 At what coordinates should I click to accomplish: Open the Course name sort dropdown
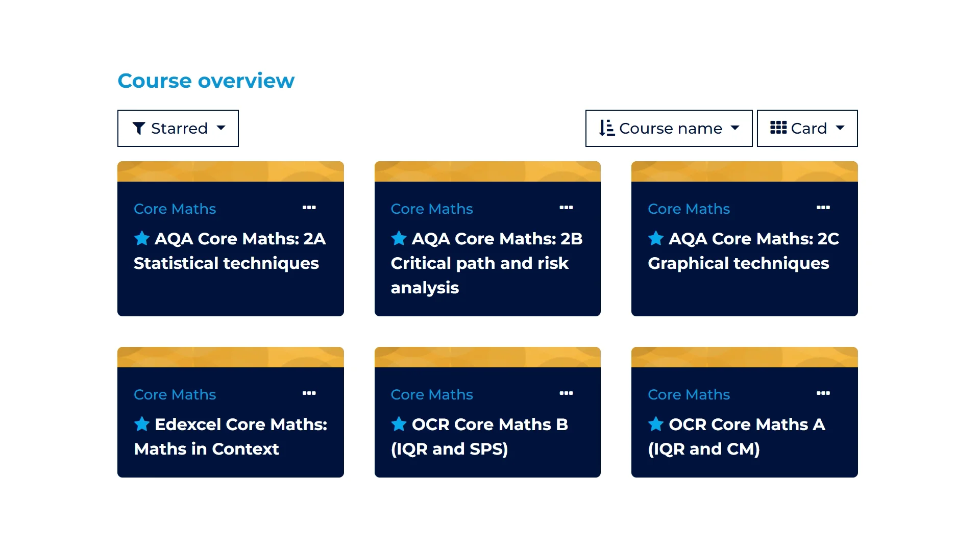coord(669,128)
